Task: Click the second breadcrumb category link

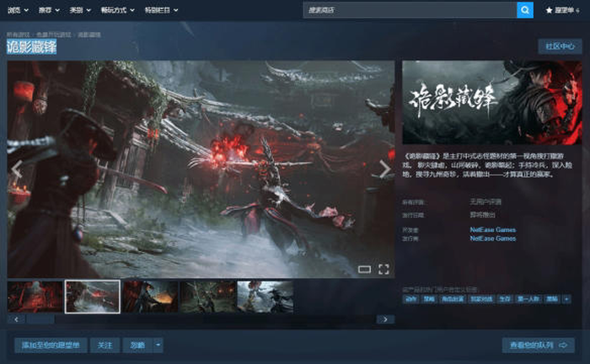Action: (x=53, y=35)
